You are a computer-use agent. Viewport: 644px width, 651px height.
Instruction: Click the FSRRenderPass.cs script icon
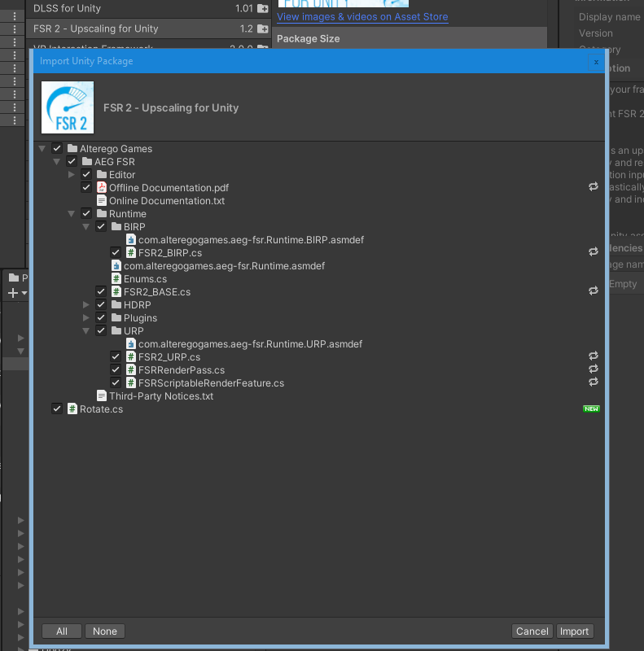pos(131,370)
